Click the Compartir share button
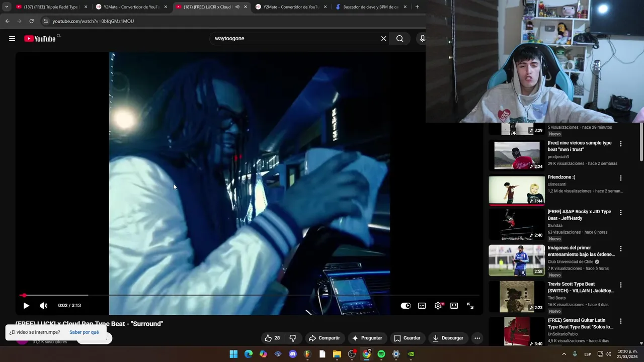This screenshot has width=644, height=362. coord(325,338)
